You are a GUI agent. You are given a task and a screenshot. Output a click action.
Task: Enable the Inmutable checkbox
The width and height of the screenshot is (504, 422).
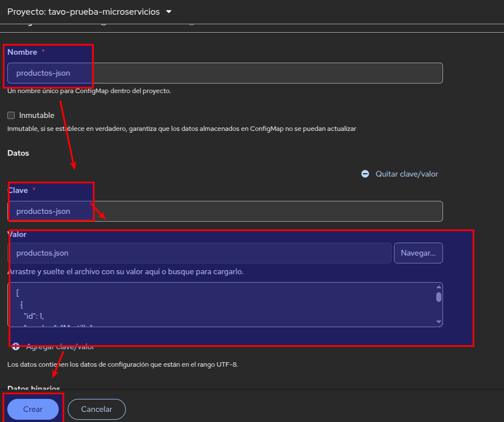[x=11, y=115]
